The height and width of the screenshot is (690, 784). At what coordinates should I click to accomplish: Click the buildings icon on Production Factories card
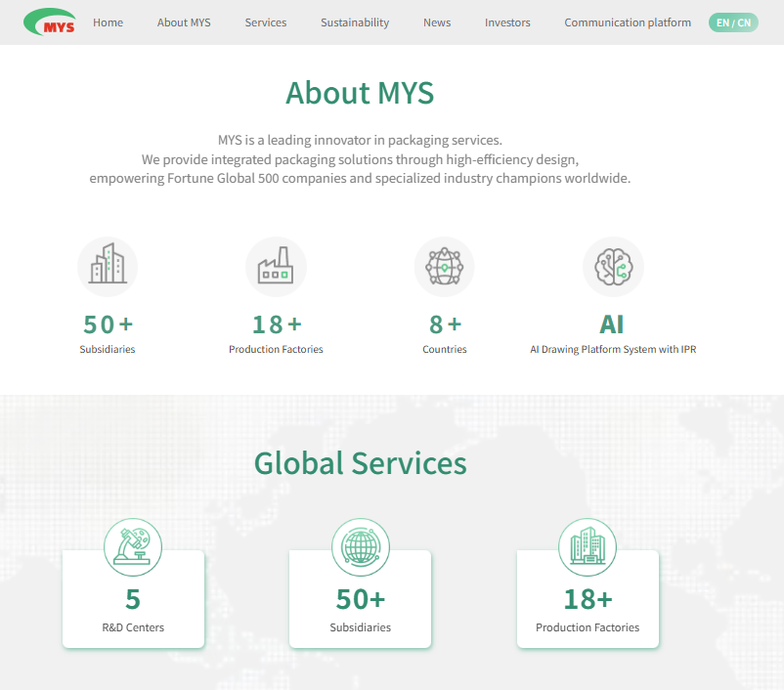(588, 547)
